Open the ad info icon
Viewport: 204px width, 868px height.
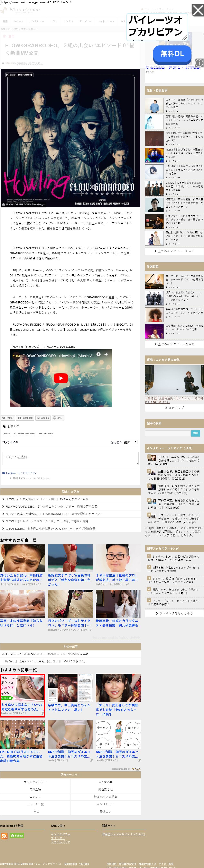pos(199,63)
